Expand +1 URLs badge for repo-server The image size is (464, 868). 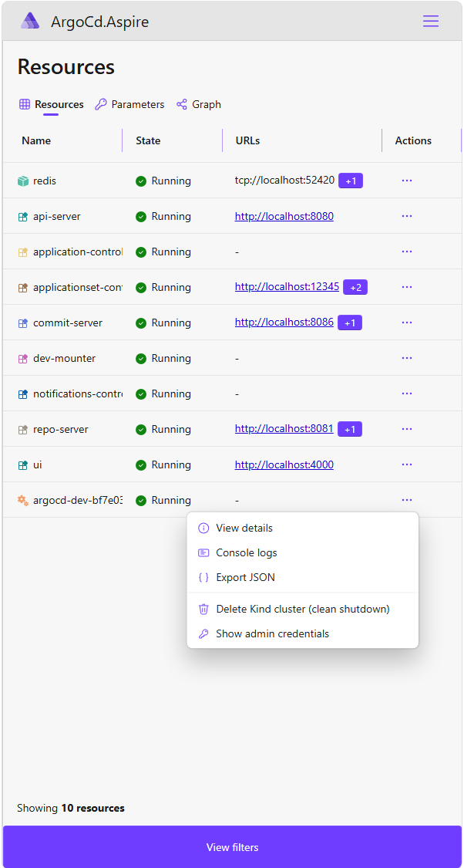(349, 428)
